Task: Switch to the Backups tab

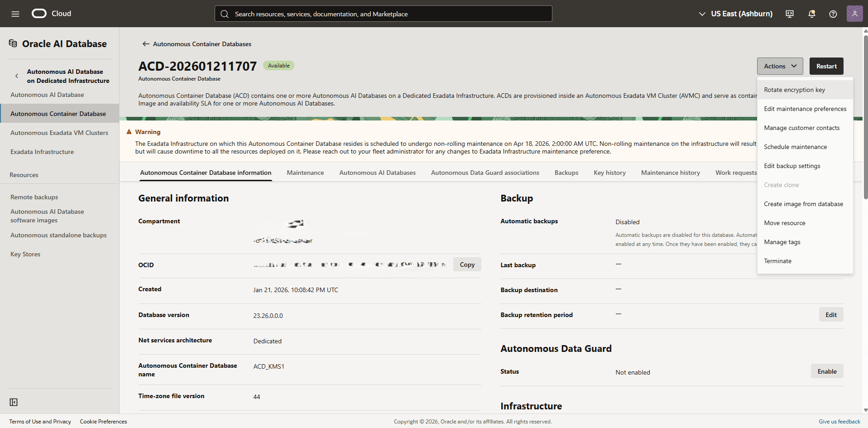Action: [566, 173]
